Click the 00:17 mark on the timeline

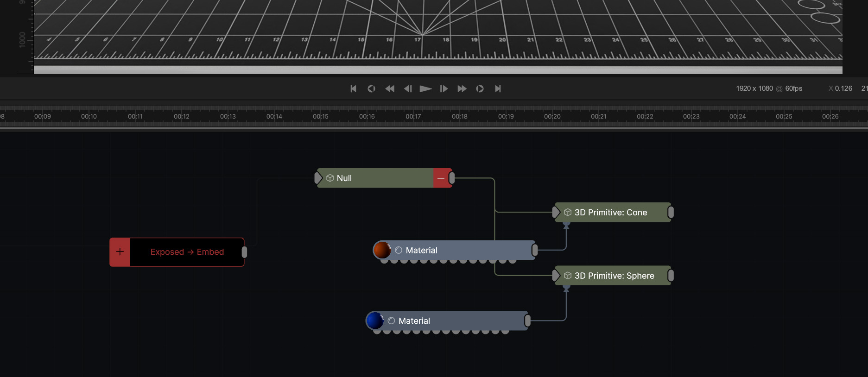point(413,117)
